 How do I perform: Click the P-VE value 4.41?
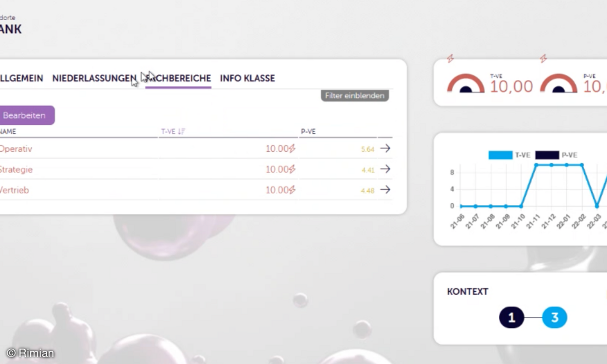click(368, 170)
